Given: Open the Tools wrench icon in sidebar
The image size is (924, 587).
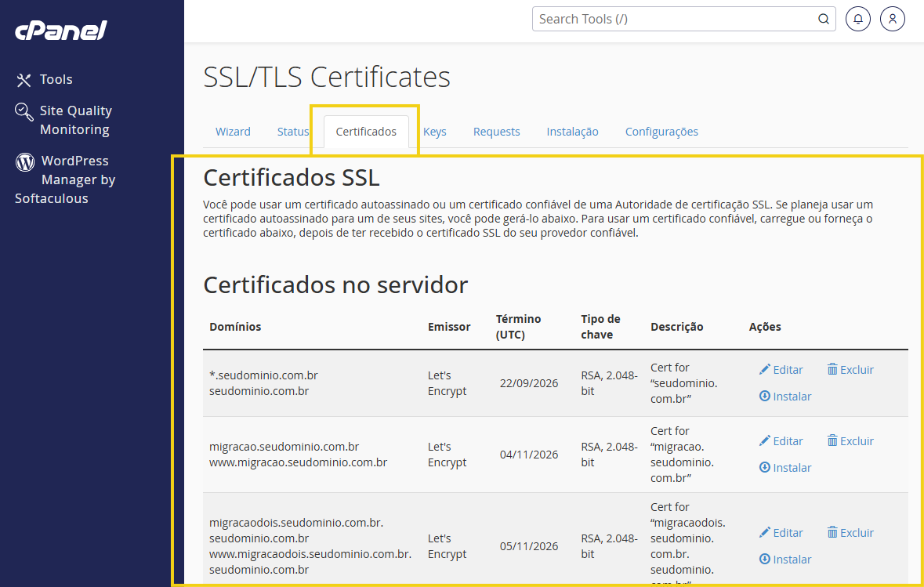Looking at the screenshot, I should tap(24, 80).
